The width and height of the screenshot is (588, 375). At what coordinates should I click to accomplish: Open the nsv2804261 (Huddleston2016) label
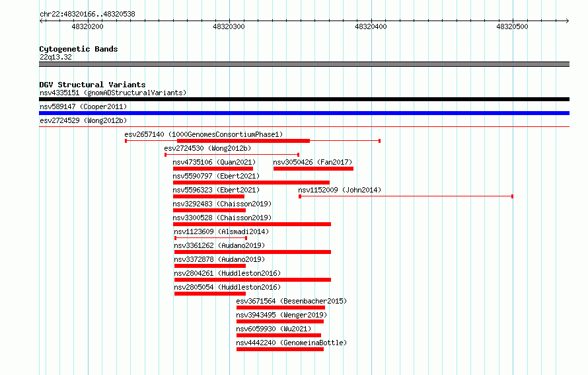pyautogui.click(x=227, y=273)
